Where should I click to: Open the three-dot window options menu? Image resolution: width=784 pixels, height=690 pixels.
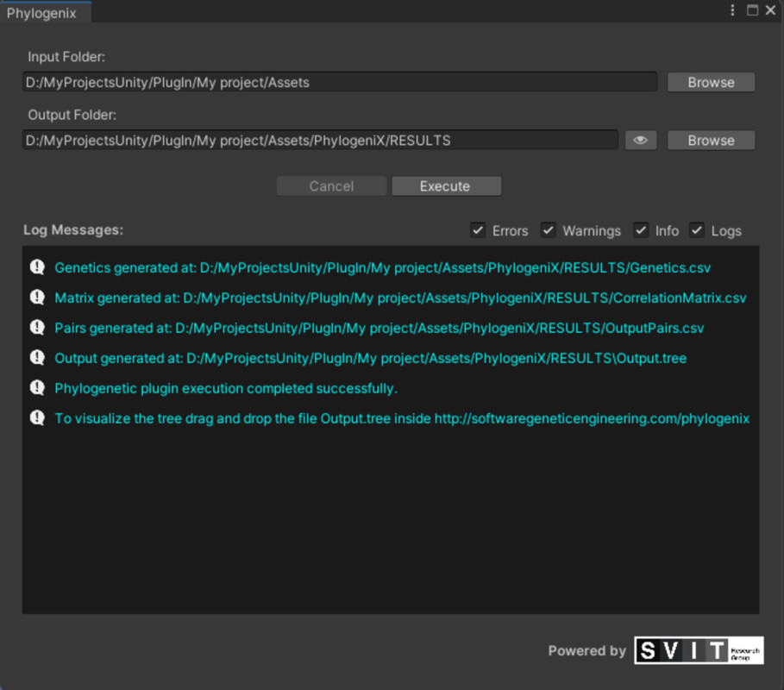click(x=732, y=10)
